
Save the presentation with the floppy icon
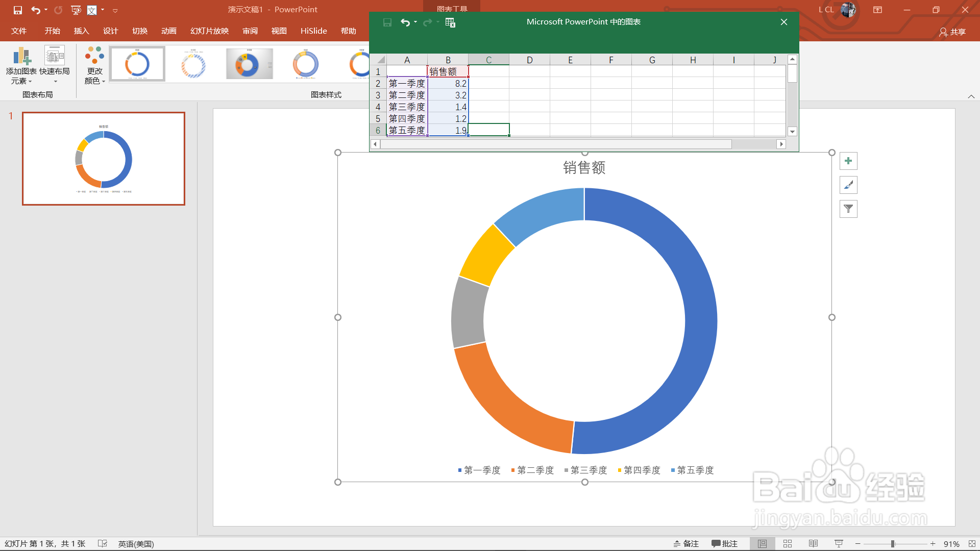pos(18,10)
